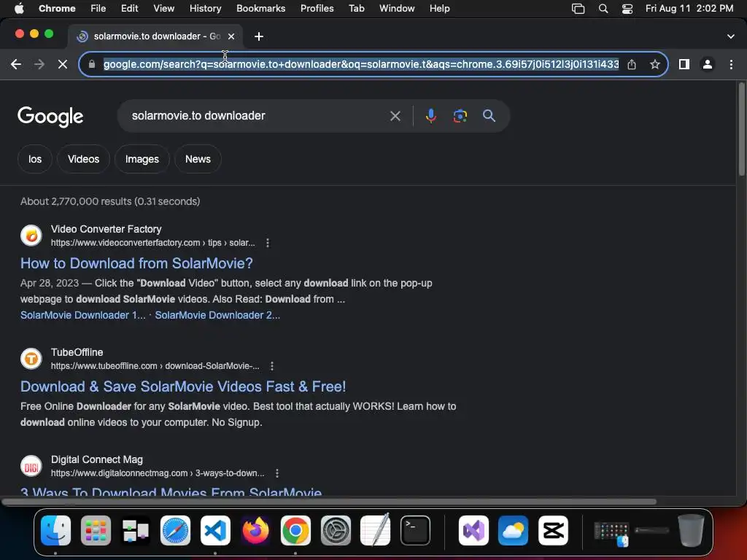
Task: Open a new tab with plus button
Action: [x=259, y=36]
